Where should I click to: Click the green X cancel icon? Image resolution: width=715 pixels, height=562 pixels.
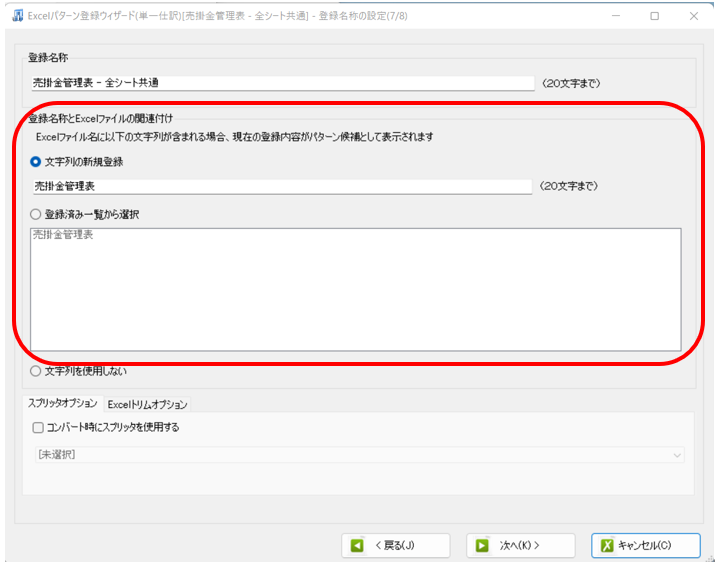click(x=607, y=546)
